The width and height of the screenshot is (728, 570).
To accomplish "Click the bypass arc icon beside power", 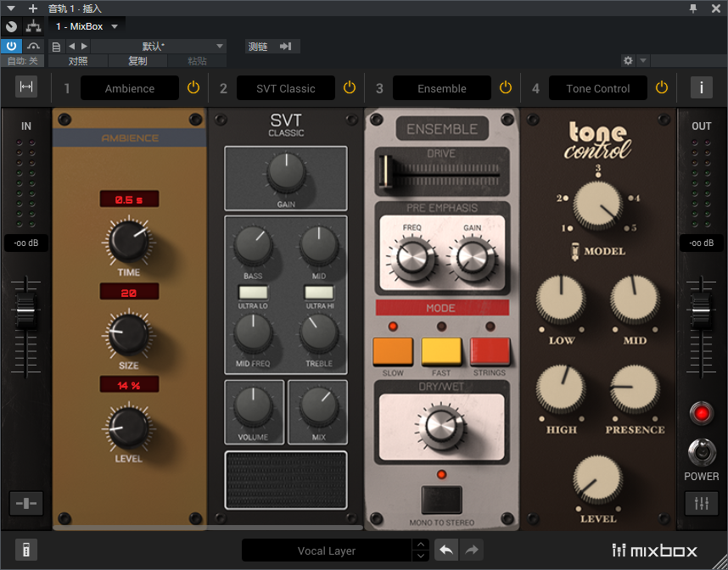I will point(33,46).
